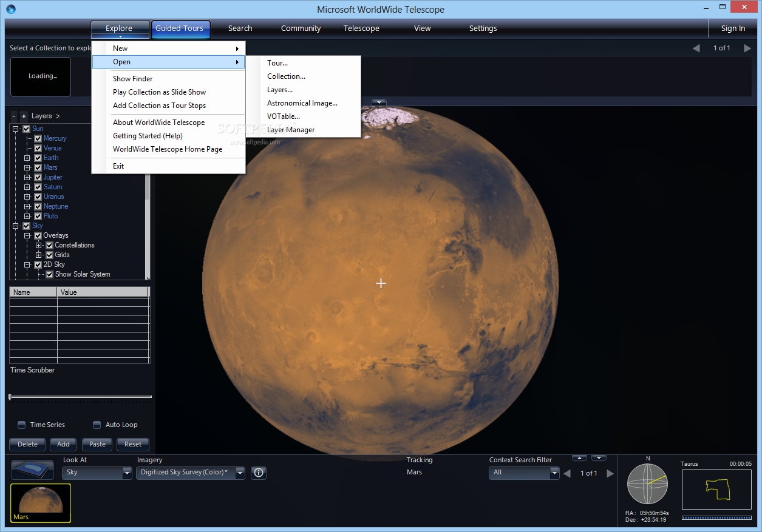Viewport: 762px width, 532px height.
Task: Click the Delete button
Action: tap(28, 444)
